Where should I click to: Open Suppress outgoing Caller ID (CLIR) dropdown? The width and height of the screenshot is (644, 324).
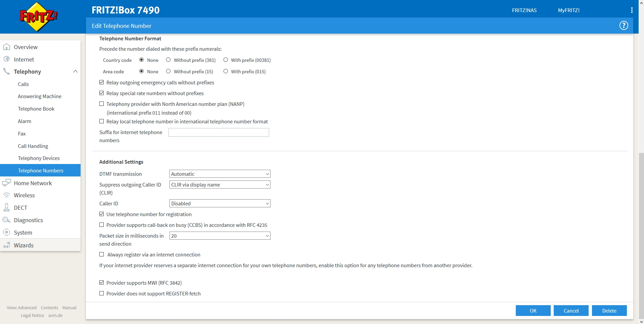[220, 185]
